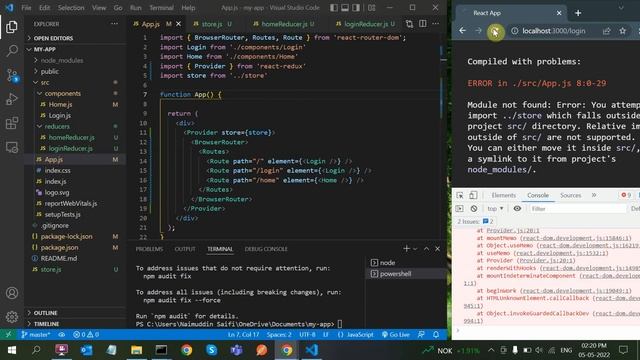This screenshot has width=640, height=360.
Task: Collapse the components folder
Action: coord(62,93)
